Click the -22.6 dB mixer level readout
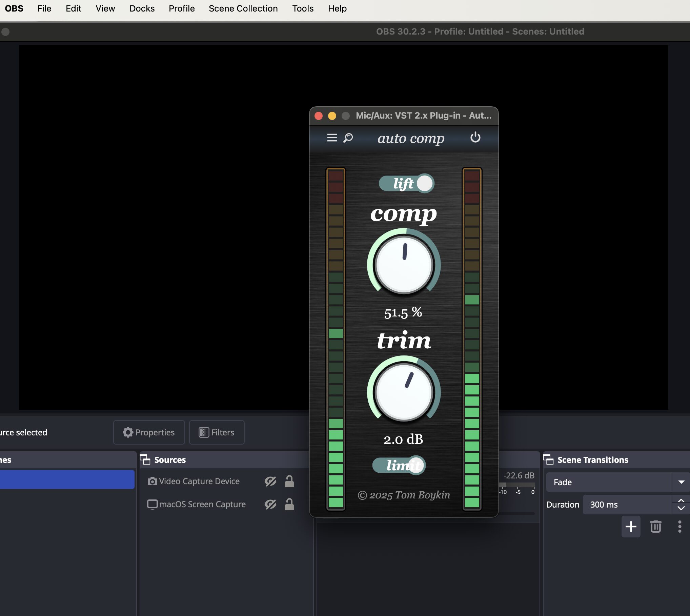 pos(519,475)
